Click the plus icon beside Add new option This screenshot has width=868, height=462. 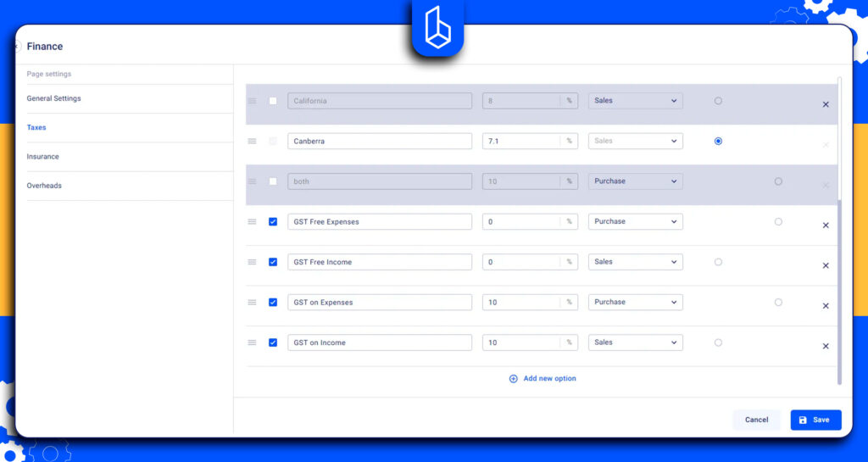(x=513, y=379)
